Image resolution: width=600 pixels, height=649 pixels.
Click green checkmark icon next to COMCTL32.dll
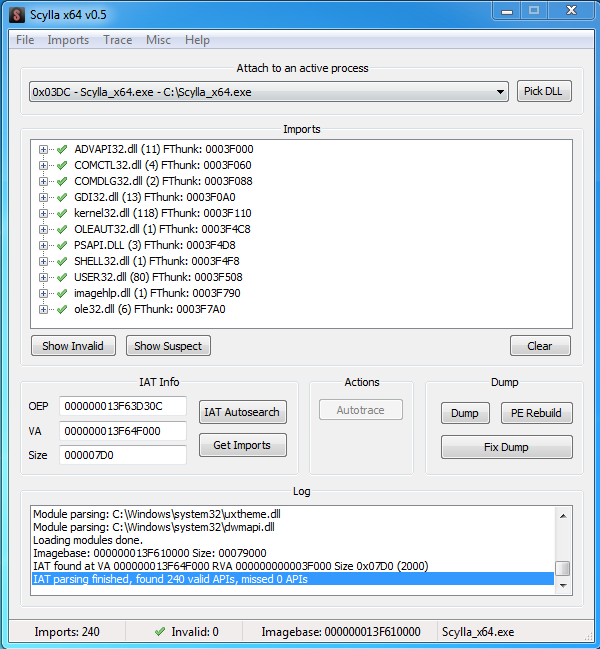click(62, 166)
